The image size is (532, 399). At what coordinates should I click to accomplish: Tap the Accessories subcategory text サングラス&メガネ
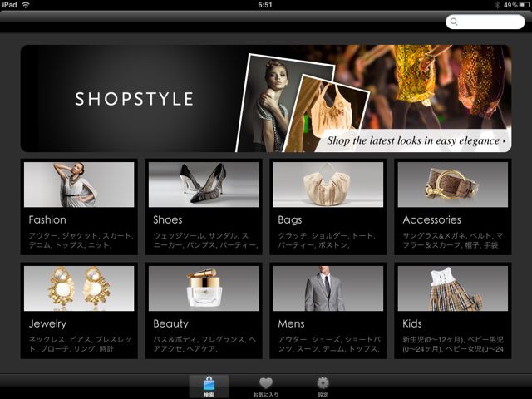(x=453, y=240)
